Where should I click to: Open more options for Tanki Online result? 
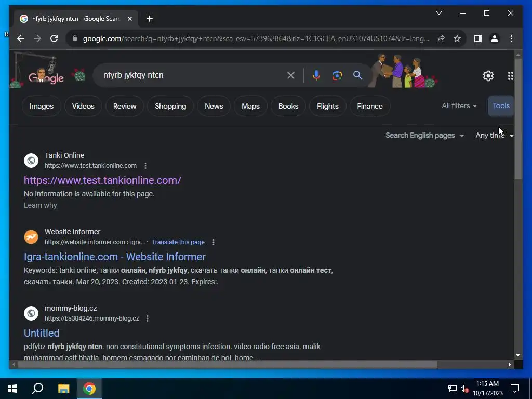pos(145,166)
